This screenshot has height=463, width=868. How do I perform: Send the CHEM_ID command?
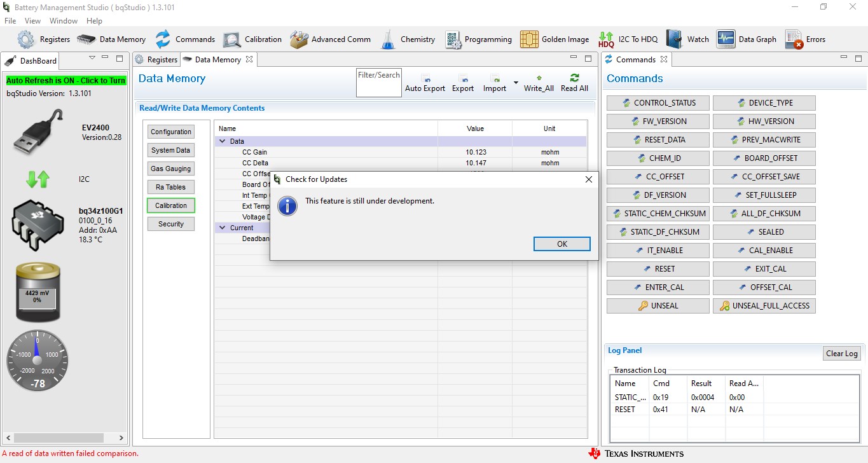658,158
